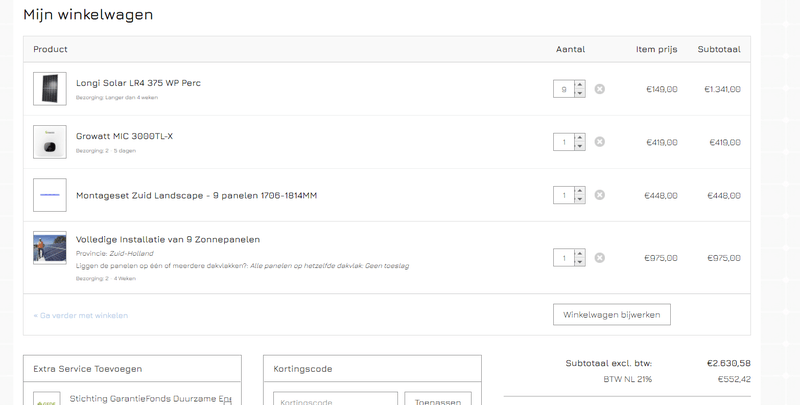Increase quantity of Montageset Zuid Landscape
Screen dimensions: 800x405
pyautogui.click(x=580, y=191)
